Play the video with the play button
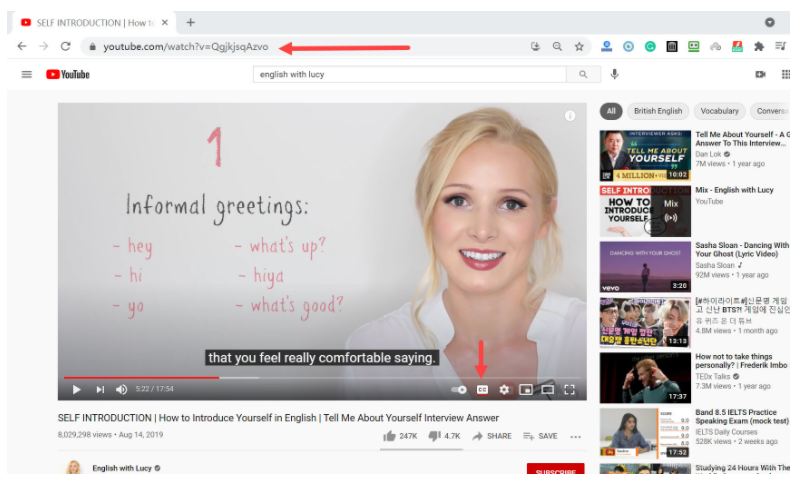This screenshot has height=479, width=812. [x=76, y=390]
